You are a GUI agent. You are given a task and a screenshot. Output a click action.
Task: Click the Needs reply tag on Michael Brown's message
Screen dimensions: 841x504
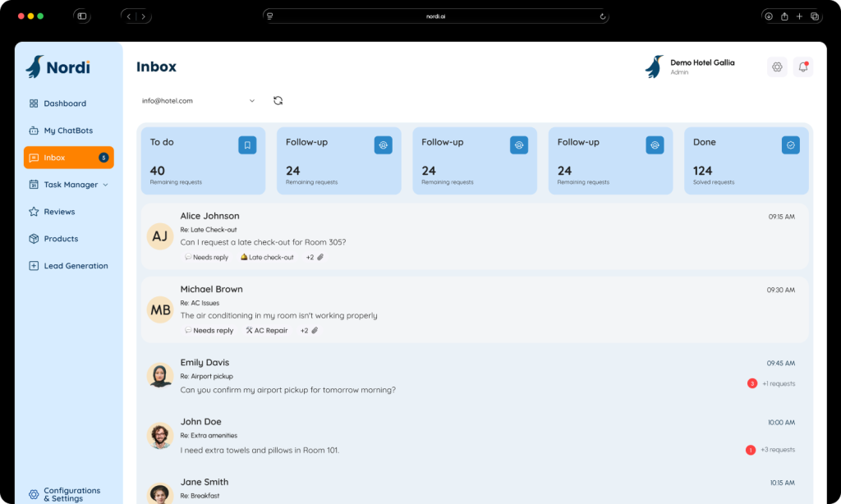click(x=209, y=331)
